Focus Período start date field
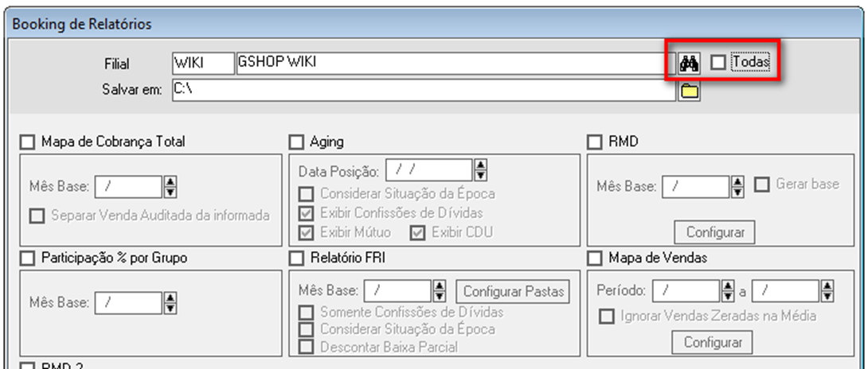 click(686, 291)
